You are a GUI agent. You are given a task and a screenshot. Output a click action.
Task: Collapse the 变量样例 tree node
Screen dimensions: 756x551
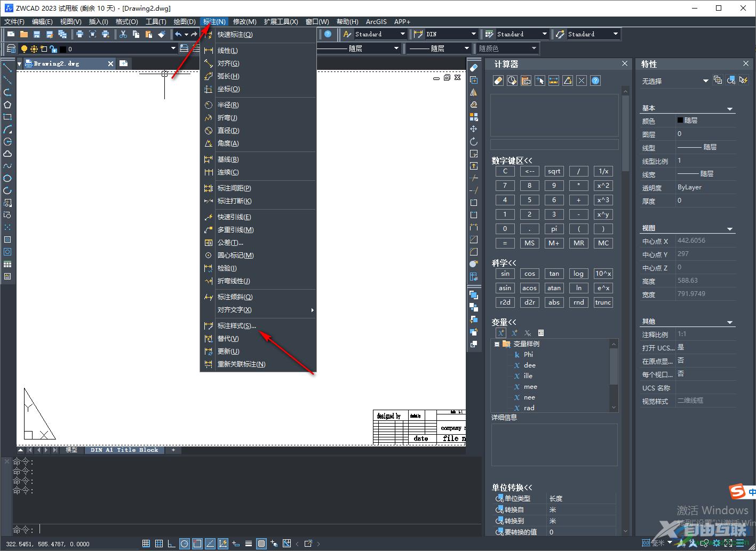[x=497, y=344]
